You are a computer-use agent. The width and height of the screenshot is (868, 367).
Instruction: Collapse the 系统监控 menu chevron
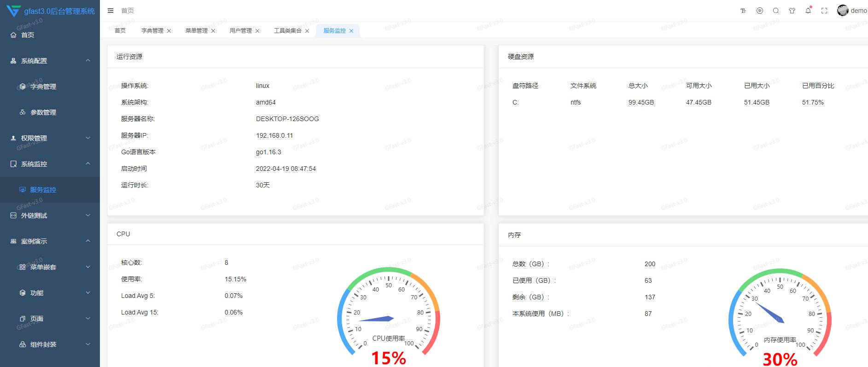tap(88, 163)
